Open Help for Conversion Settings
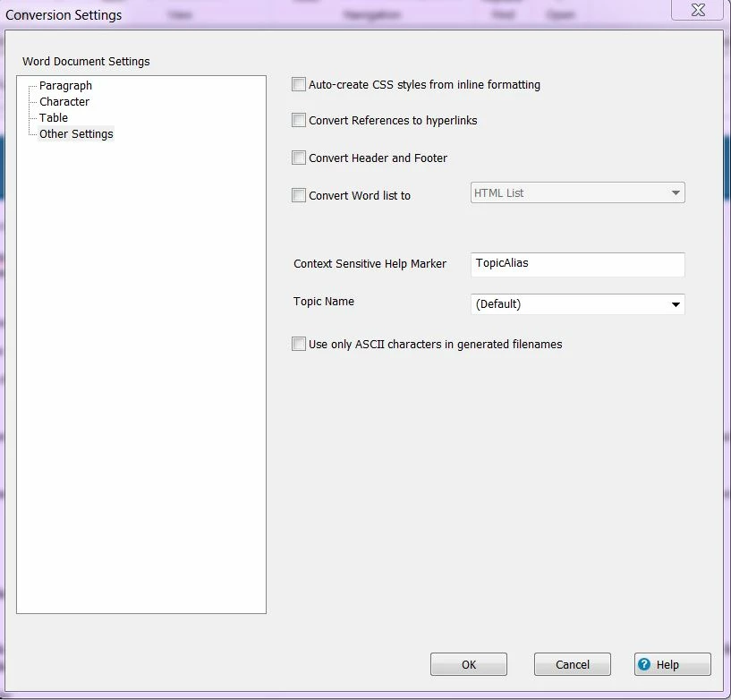Viewport: 731px width, 700px height. pyautogui.click(x=673, y=664)
